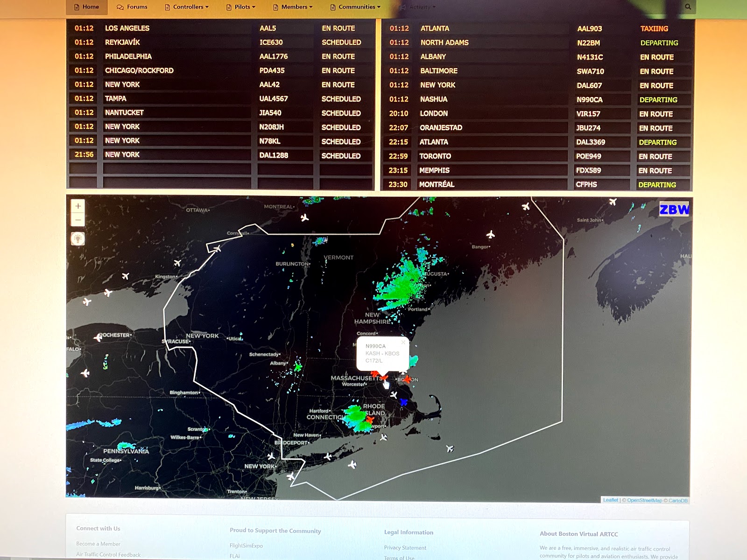This screenshot has width=747, height=560.
Task: Select the red aircraft in Rhode Island
Action: 370,420
